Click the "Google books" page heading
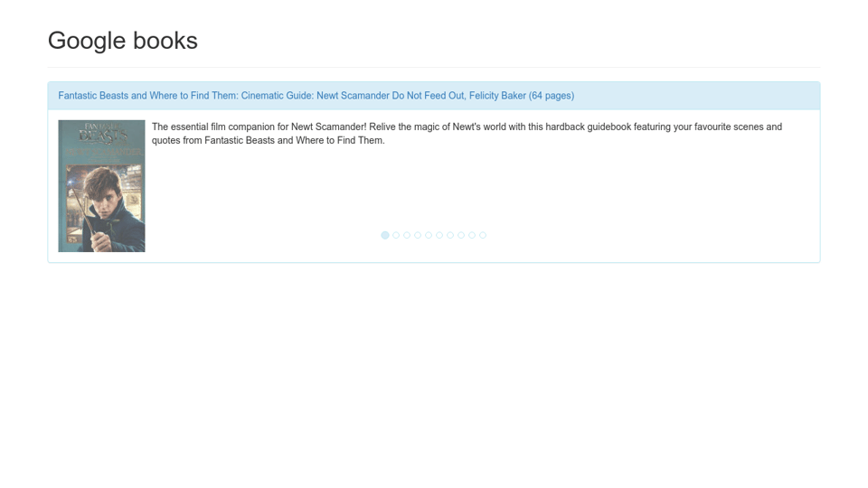Viewport: 868px width, 488px height. (x=122, y=41)
